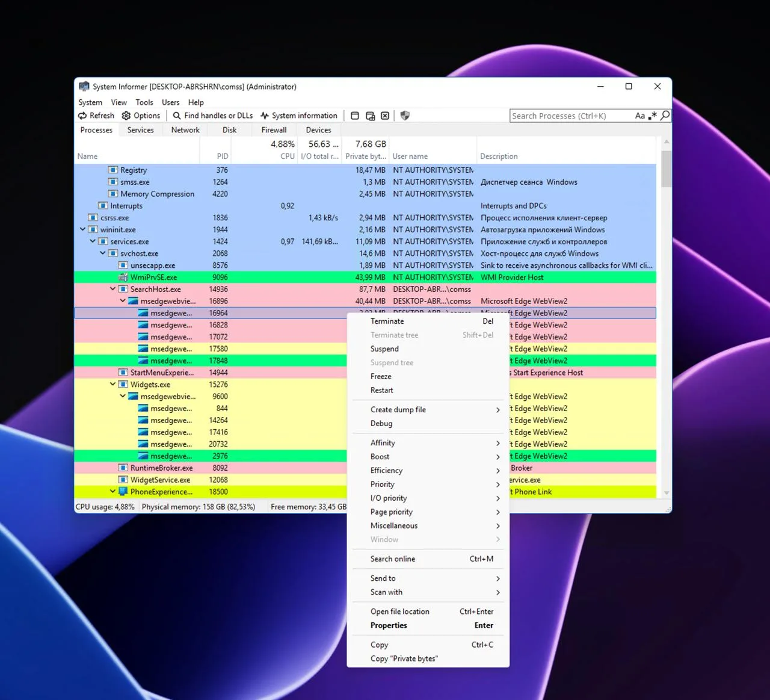Open the Users menu
This screenshot has height=700, width=770.
click(x=171, y=102)
